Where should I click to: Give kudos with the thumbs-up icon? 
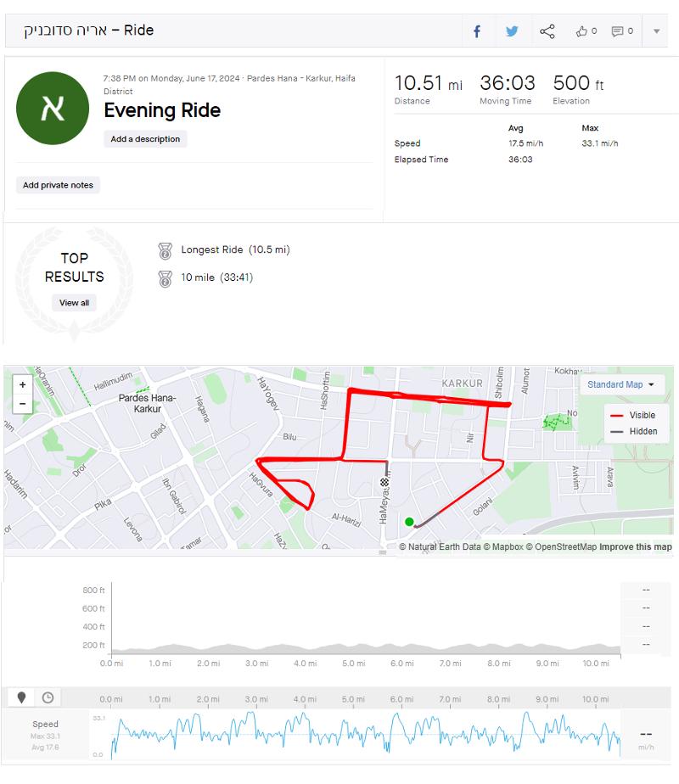point(586,31)
